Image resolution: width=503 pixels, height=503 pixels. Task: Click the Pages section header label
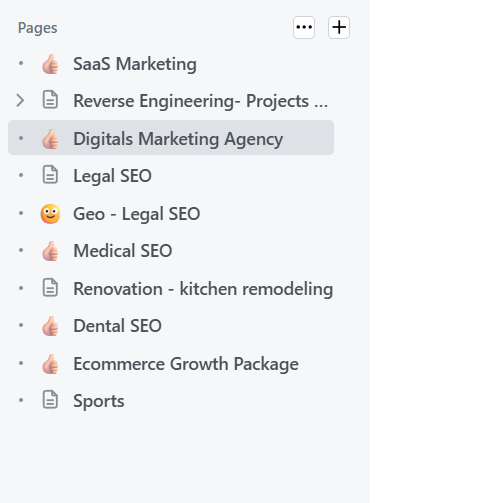(x=37, y=28)
